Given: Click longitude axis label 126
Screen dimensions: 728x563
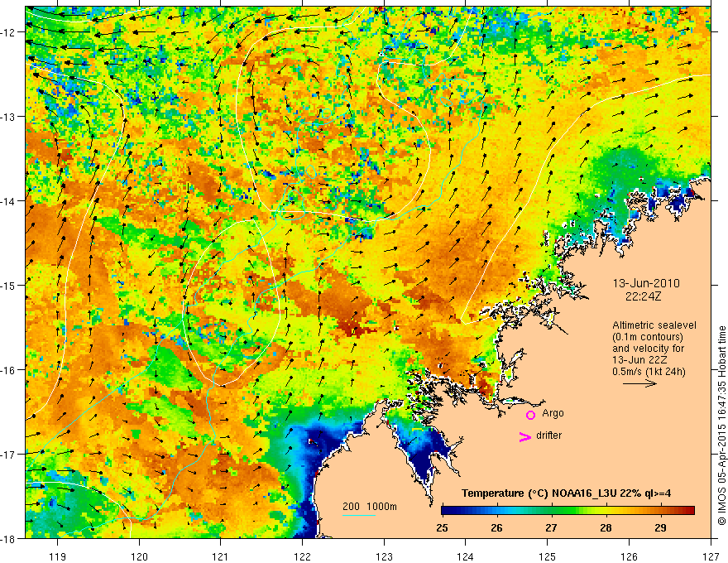Looking at the screenshot, I should 629,556.
